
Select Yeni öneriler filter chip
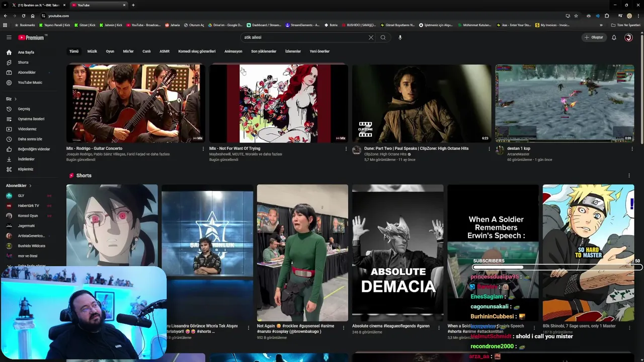[319, 51]
